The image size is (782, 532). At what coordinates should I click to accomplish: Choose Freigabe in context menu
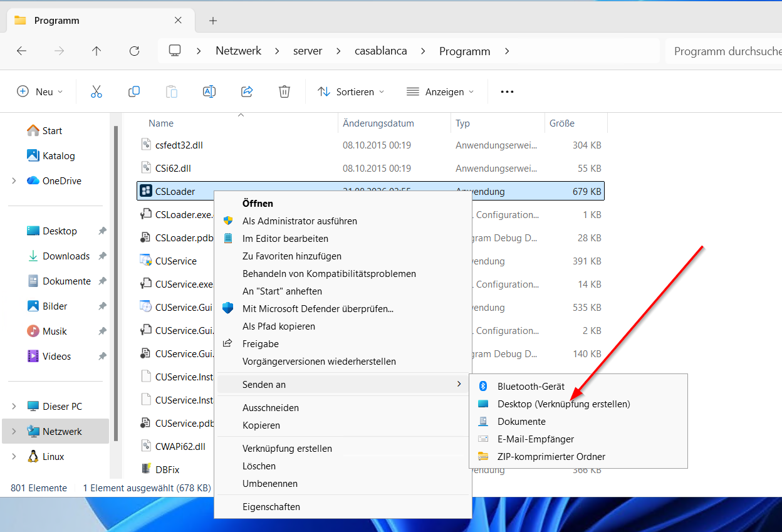coord(343,344)
